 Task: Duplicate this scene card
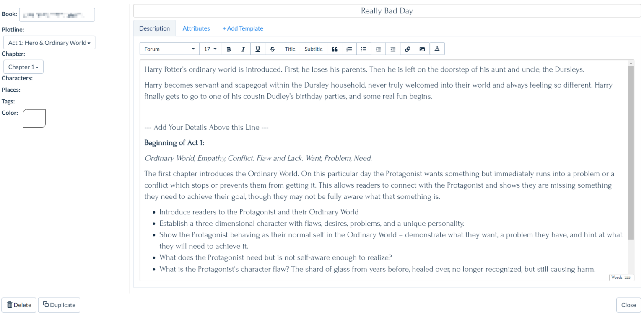(59, 305)
